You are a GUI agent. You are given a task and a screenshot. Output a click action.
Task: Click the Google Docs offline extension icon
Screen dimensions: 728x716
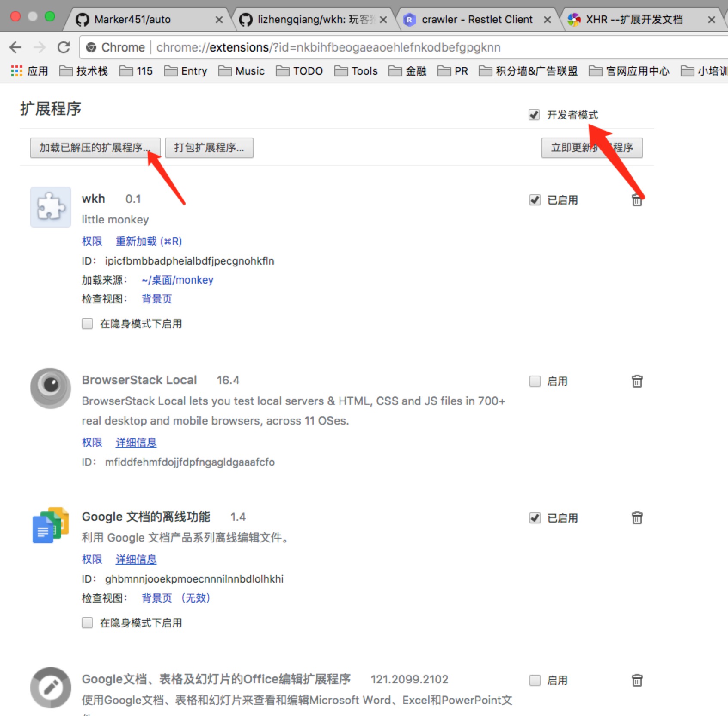tap(51, 525)
